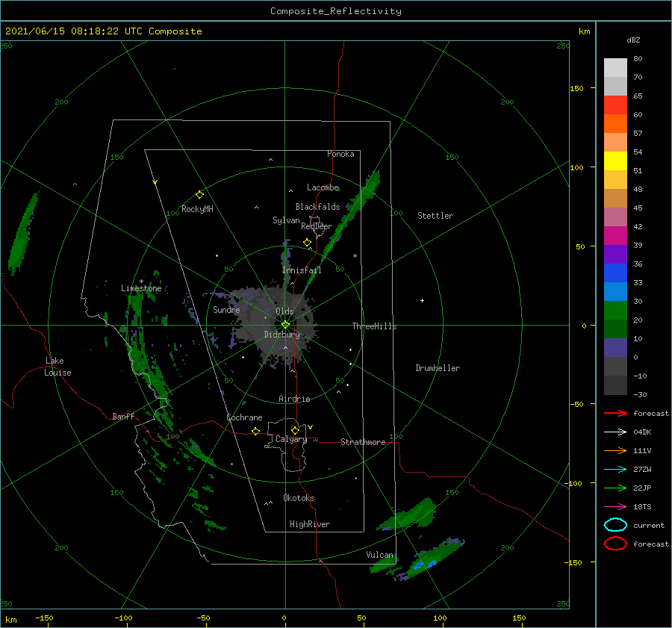Screen dimensions: 672x628
Task: Select the purple 36-39 dBZ swatch
Action: pos(615,254)
